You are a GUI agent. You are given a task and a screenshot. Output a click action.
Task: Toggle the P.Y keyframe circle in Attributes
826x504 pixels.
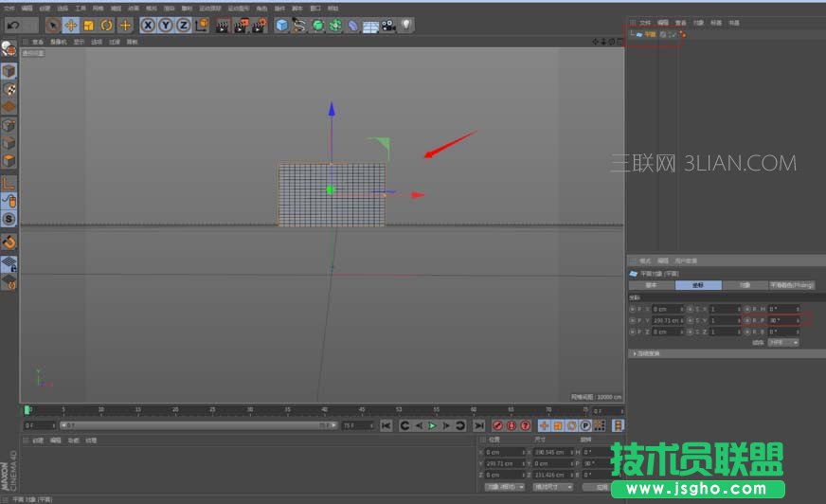coord(632,320)
